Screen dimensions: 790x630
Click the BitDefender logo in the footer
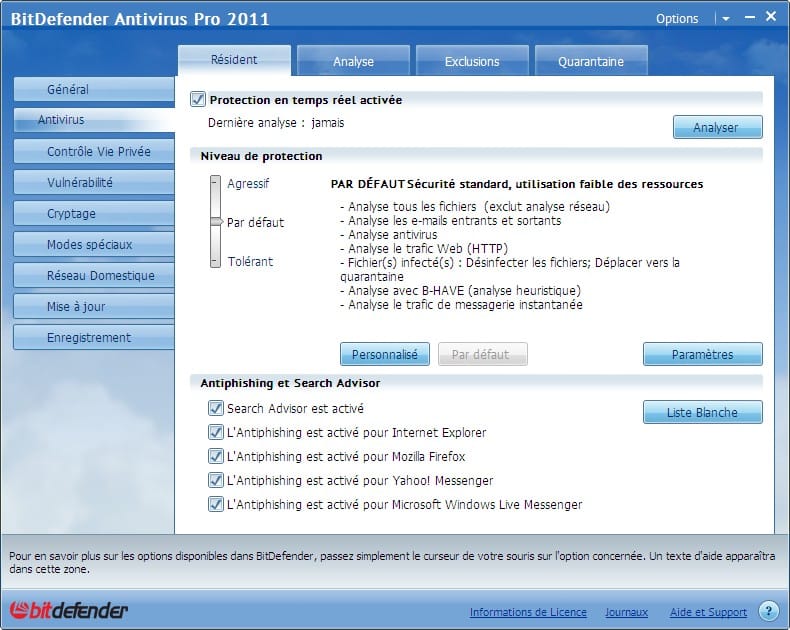69,610
